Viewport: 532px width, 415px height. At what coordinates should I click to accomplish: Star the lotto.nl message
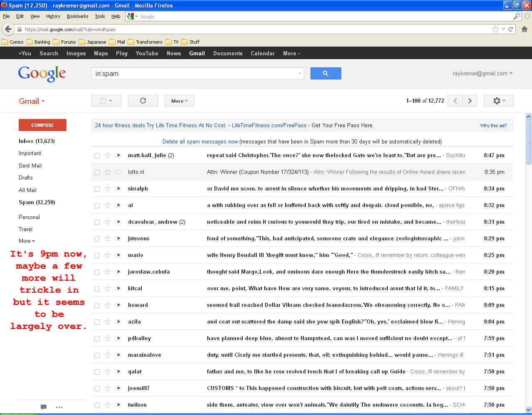pyautogui.click(x=108, y=172)
